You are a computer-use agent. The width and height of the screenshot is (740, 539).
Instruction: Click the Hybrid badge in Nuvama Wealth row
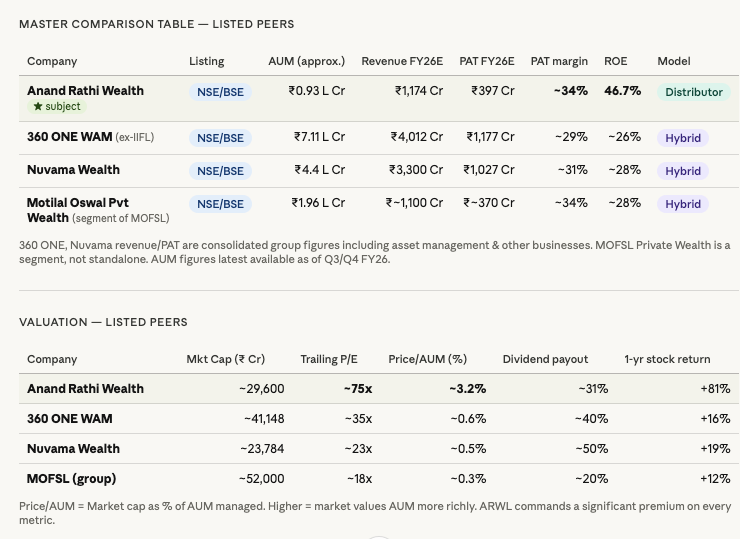click(683, 171)
